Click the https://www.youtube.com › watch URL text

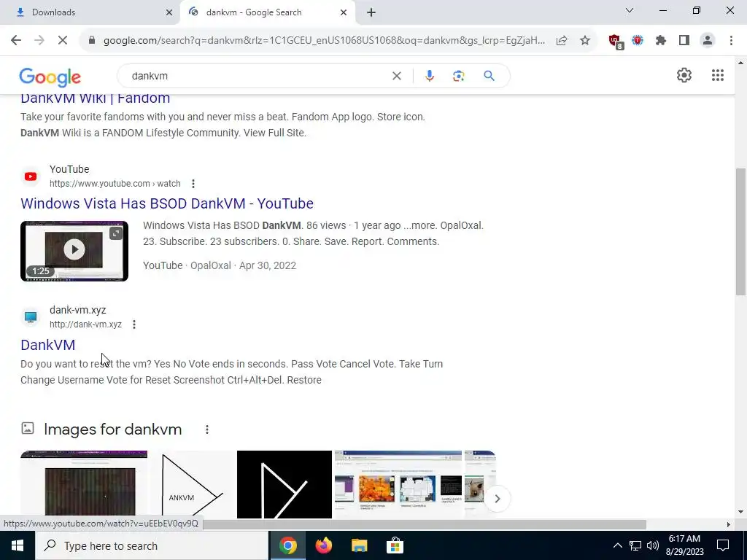coord(115,184)
